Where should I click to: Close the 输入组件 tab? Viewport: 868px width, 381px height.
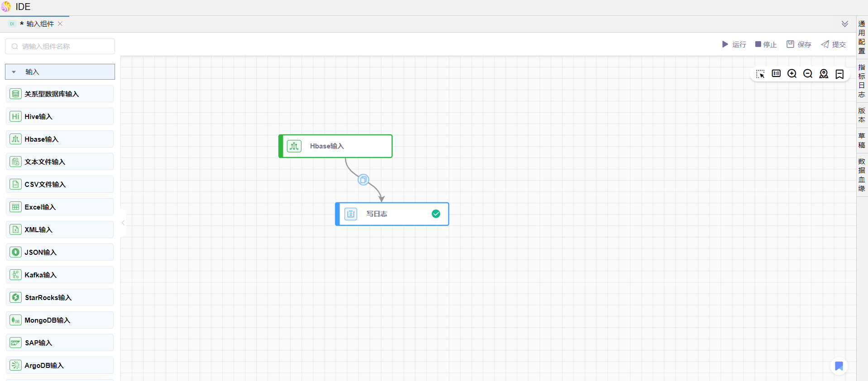(x=60, y=24)
